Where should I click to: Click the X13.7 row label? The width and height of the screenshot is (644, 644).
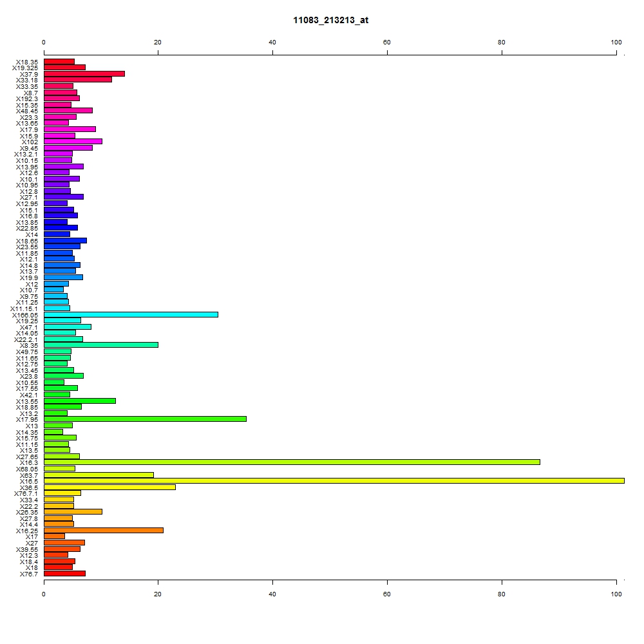click(x=29, y=272)
